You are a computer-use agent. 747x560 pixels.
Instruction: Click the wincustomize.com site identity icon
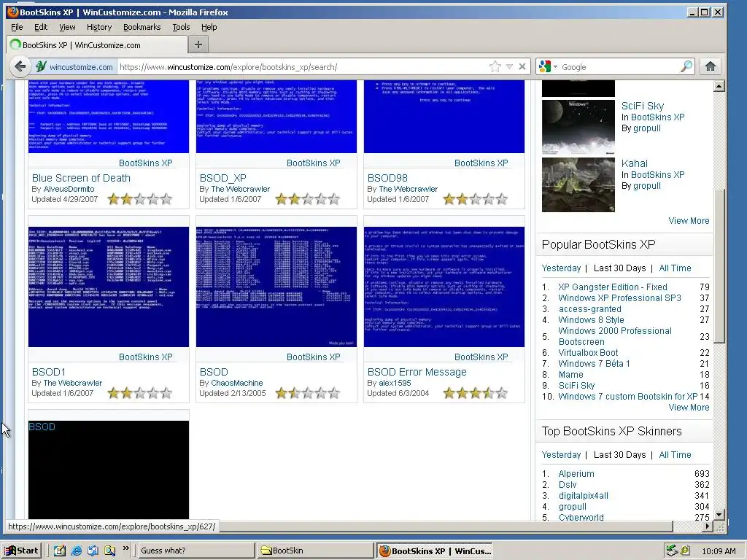tap(42, 66)
